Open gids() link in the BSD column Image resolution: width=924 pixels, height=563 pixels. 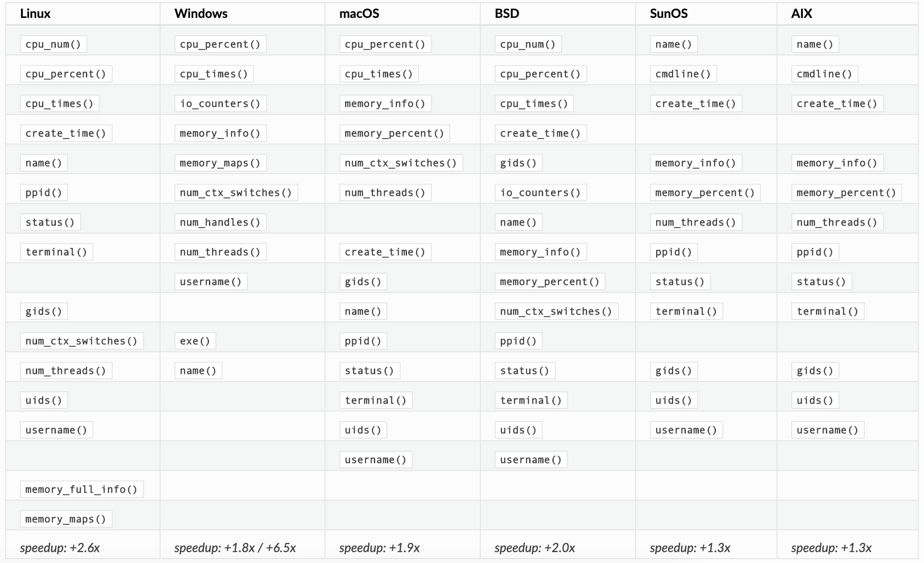point(518,163)
